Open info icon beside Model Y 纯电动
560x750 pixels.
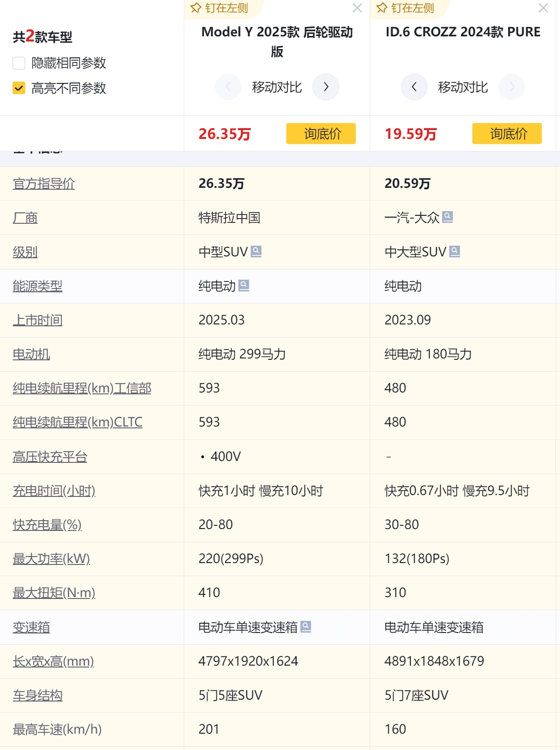click(244, 285)
